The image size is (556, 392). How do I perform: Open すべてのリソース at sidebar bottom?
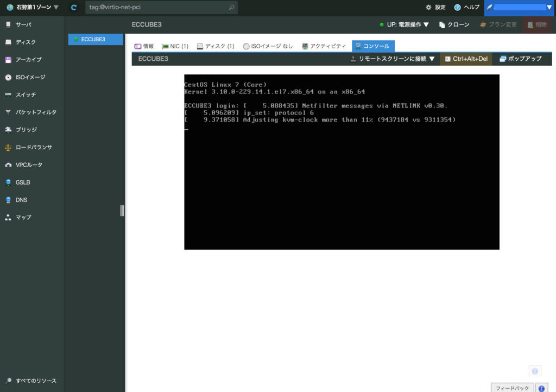(x=31, y=381)
